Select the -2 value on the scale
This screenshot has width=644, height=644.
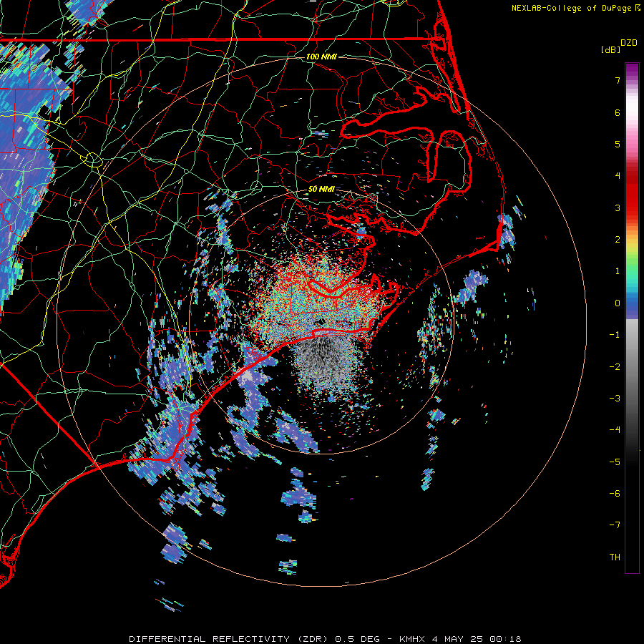click(615, 367)
